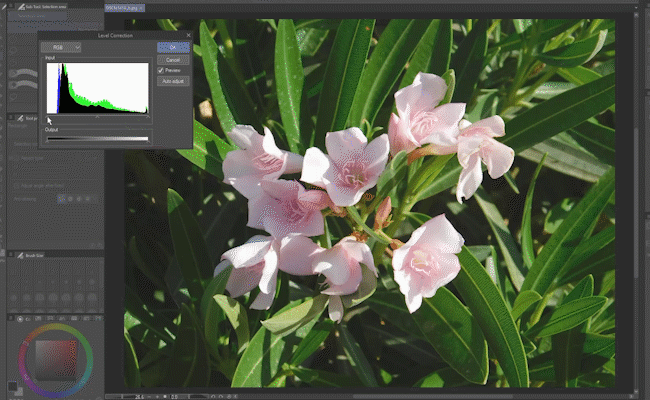Switch to the open image document tab

tap(124, 8)
